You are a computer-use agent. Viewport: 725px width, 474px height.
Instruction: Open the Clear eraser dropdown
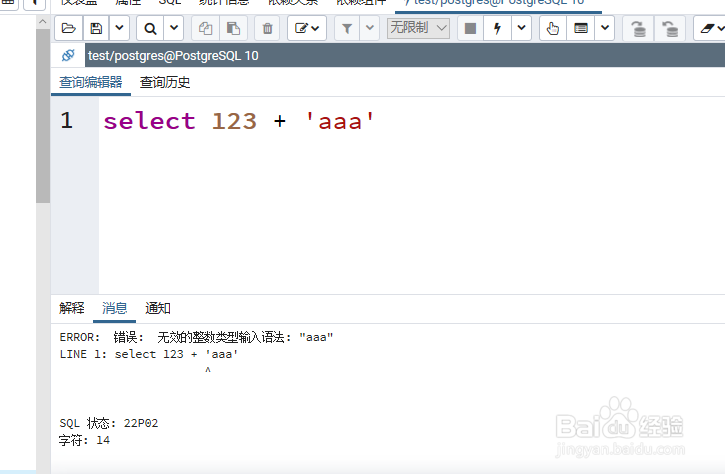pyautogui.click(x=711, y=28)
